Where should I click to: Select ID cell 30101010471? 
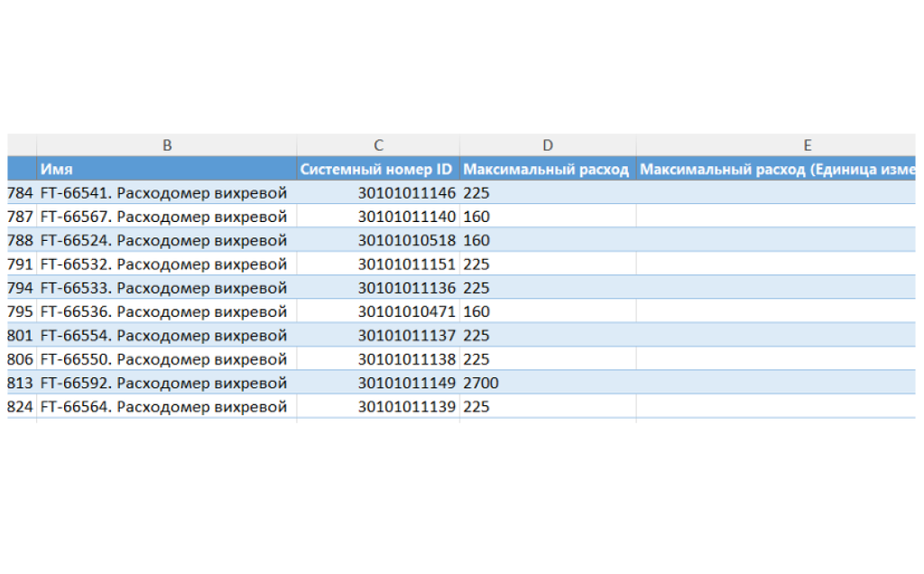(378, 311)
